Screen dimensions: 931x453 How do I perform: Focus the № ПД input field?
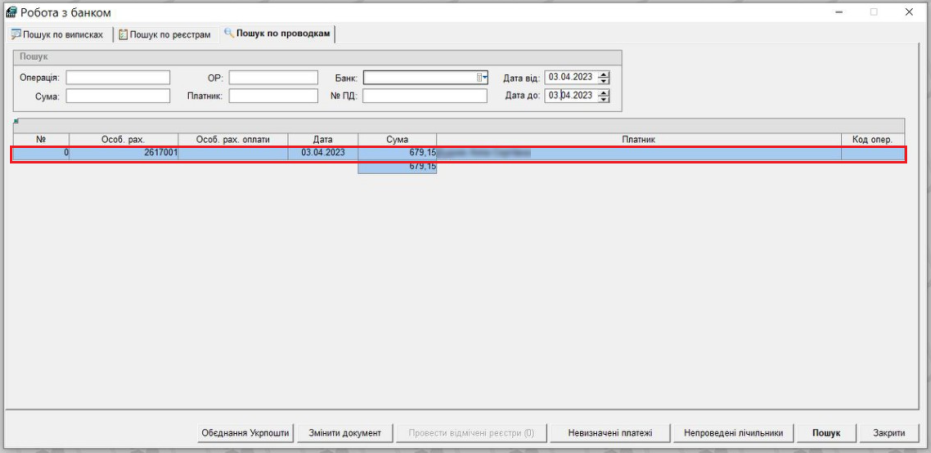tap(424, 96)
